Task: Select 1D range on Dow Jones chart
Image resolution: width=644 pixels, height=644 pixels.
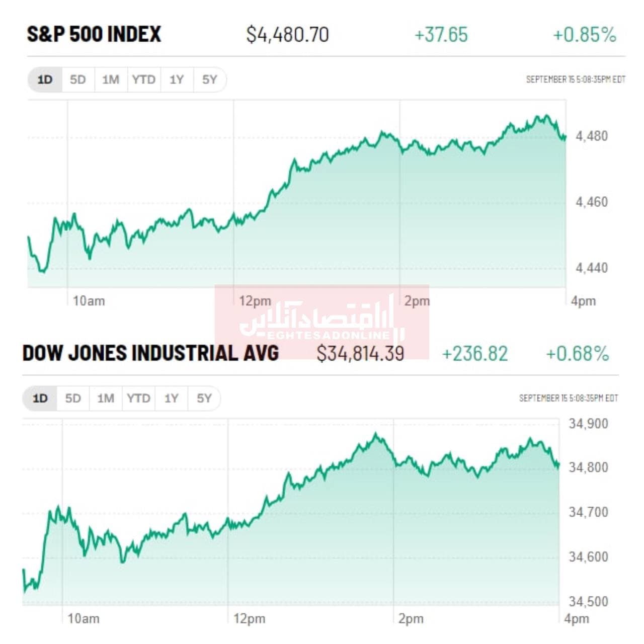Action: point(40,398)
